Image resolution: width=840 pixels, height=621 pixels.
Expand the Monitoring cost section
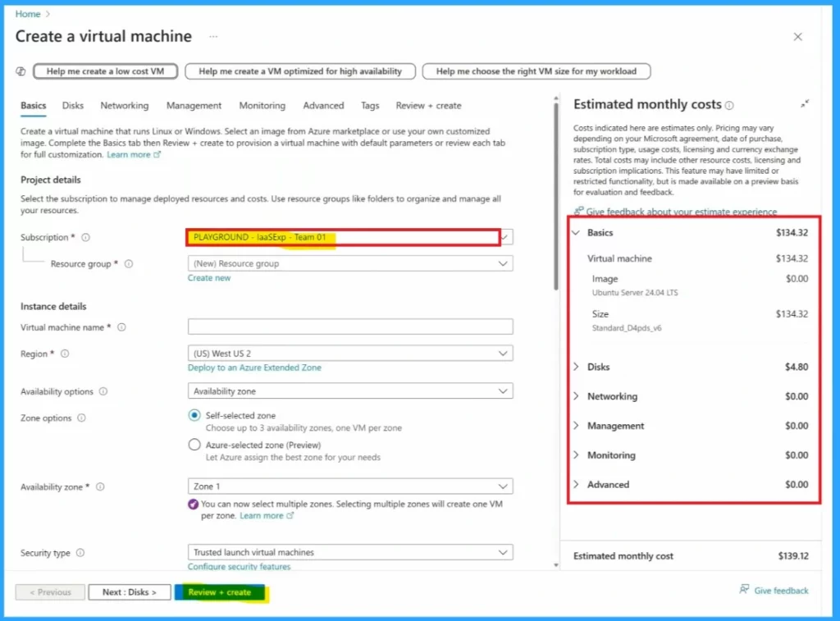[x=577, y=455]
